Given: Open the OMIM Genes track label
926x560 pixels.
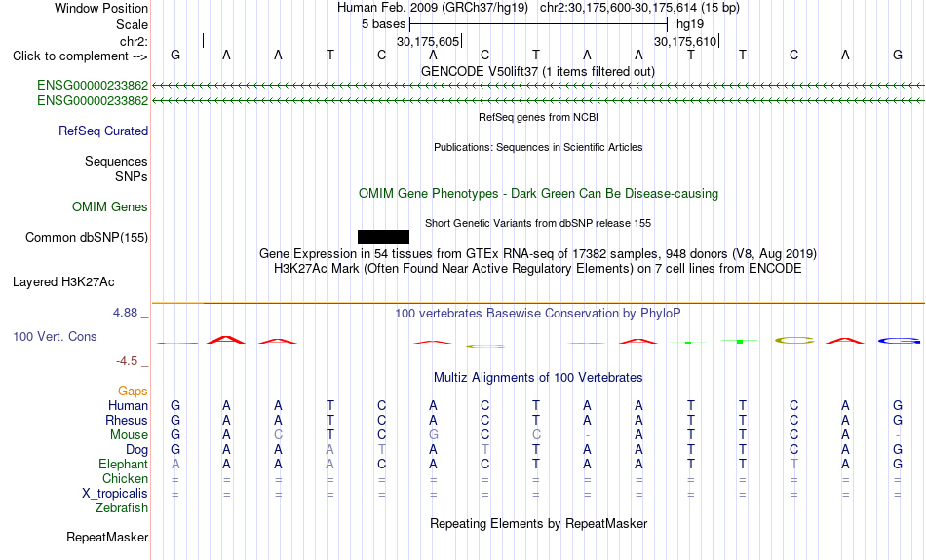Looking at the screenshot, I should pyautogui.click(x=110, y=207).
